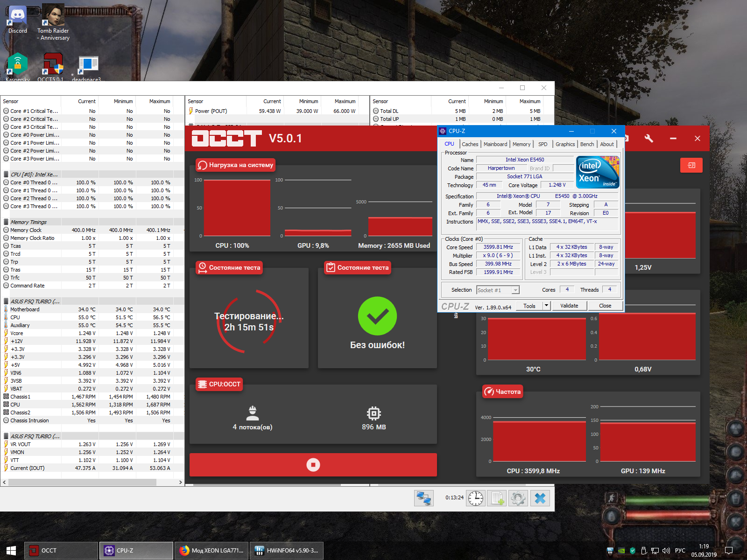The width and height of the screenshot is (747, 560).
Task: Open Tomb Raider Anniversary desktop shortcut
Action: coord(53,21)
